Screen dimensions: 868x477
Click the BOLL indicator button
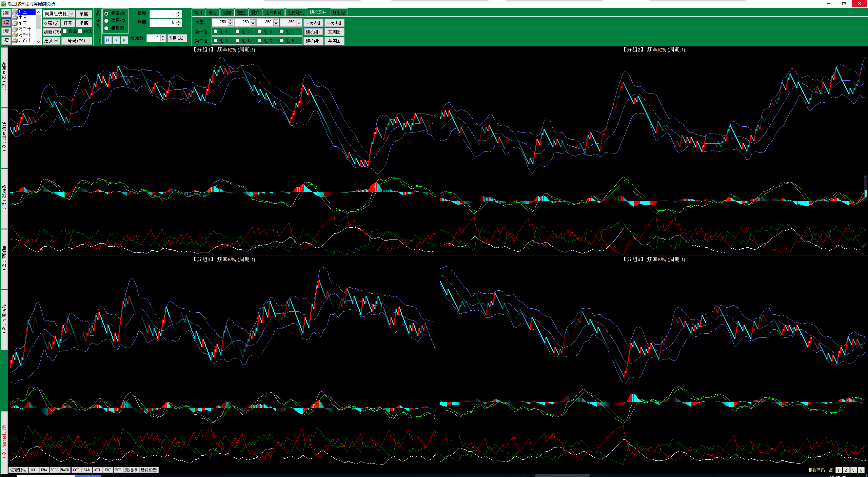tap(54, 470)
